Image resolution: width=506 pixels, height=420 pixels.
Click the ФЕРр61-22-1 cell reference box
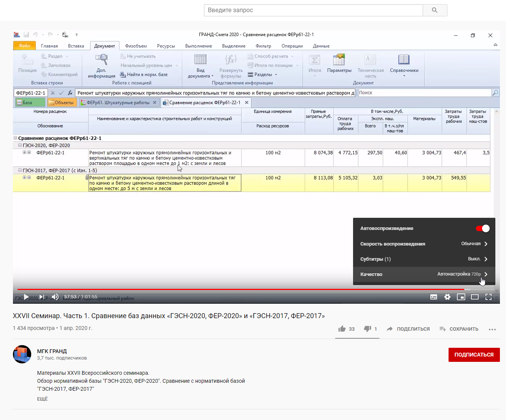click(31, 93)
